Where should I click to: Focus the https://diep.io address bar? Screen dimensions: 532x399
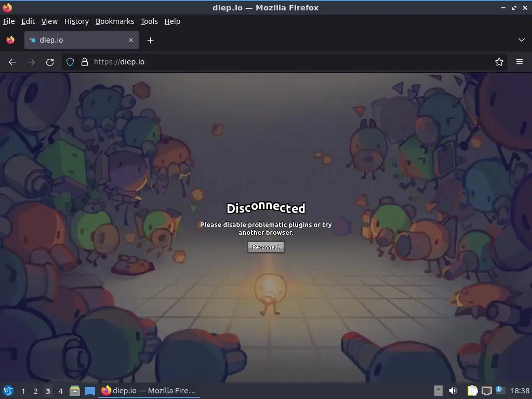[x=284, y=62]
